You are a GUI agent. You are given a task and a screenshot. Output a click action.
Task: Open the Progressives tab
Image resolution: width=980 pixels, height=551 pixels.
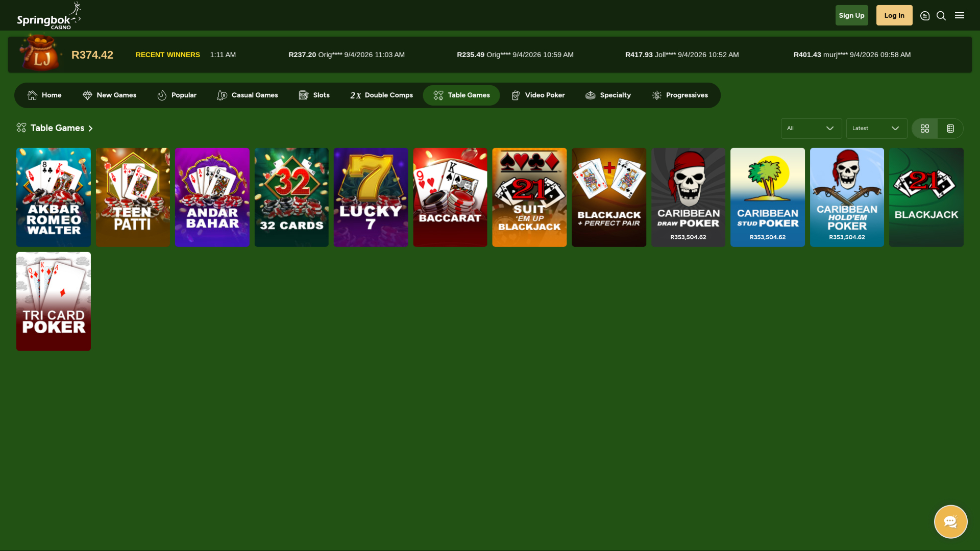[x=680, y=95]
